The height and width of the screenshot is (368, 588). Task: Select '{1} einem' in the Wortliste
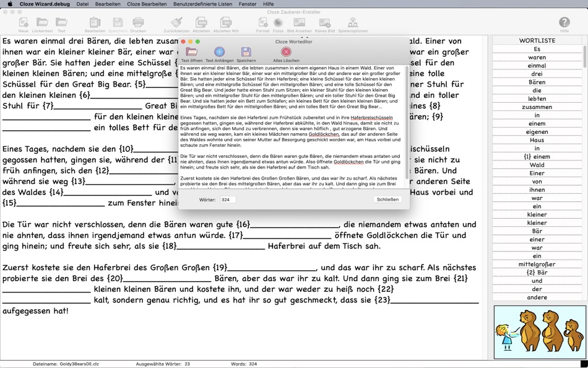(537, 157)
